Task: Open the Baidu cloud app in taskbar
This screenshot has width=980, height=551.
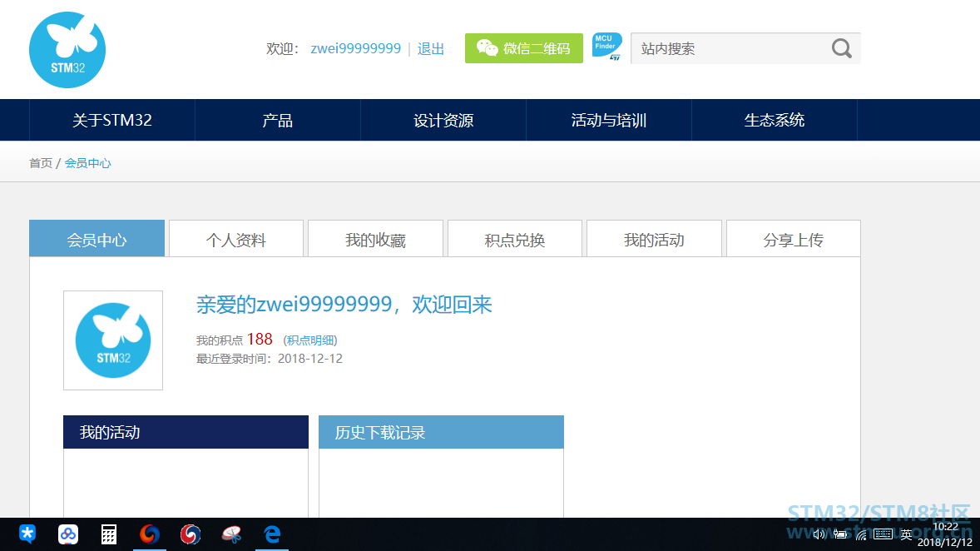Action: (x=68, y=534)
